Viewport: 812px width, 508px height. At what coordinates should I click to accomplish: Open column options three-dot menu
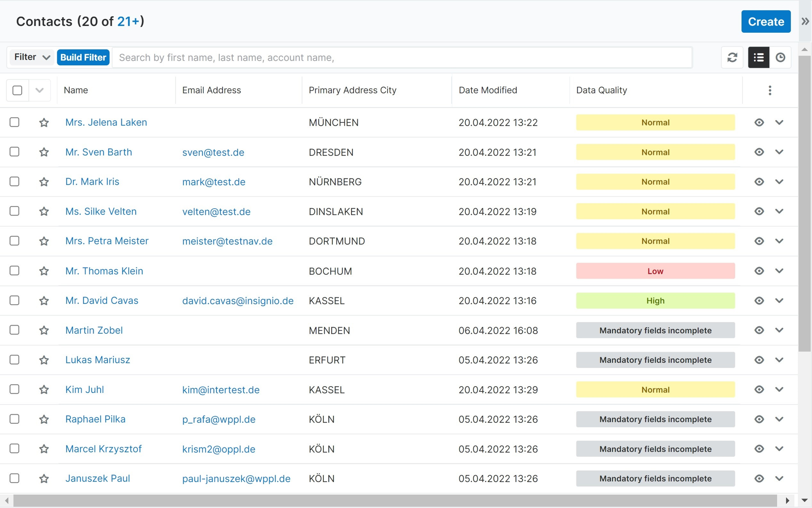769,90
